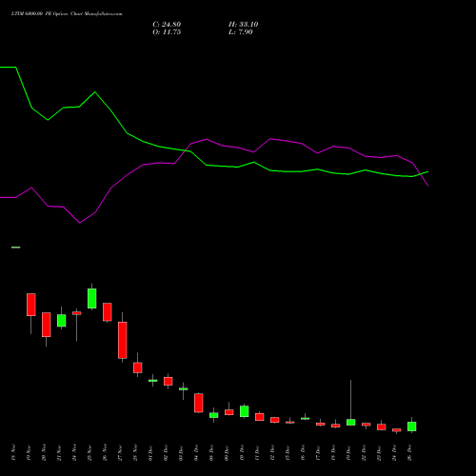476x476 pixels.
Task: Click the open value 'O: 11.75'
Action: 167,32
